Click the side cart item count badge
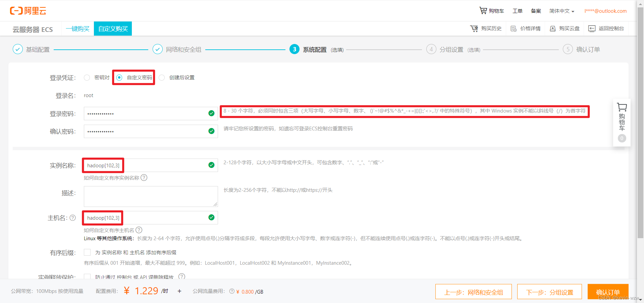 pyautogui.click(x=622, y=138)
